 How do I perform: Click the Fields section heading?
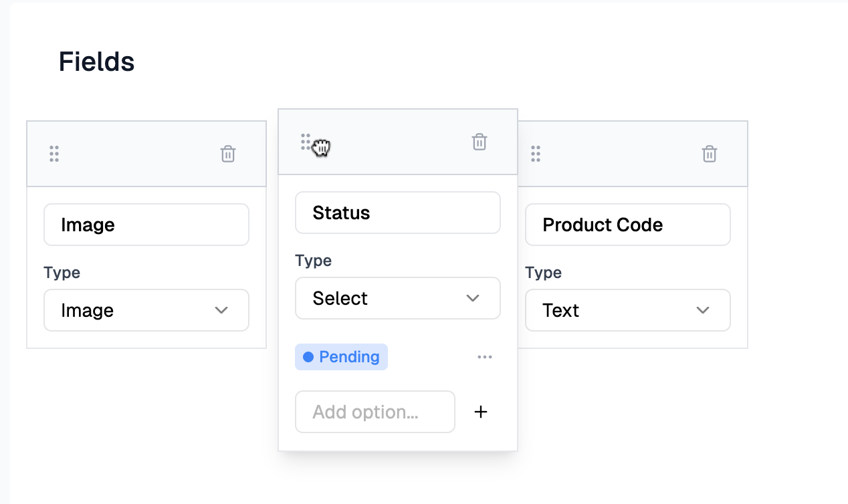coord(97,61)
